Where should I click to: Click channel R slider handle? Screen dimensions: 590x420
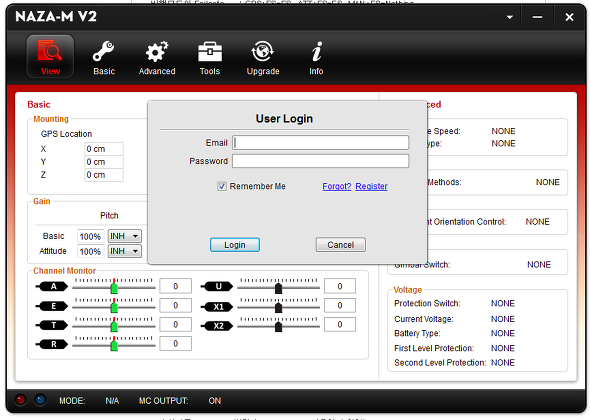(x=114, y=345)
